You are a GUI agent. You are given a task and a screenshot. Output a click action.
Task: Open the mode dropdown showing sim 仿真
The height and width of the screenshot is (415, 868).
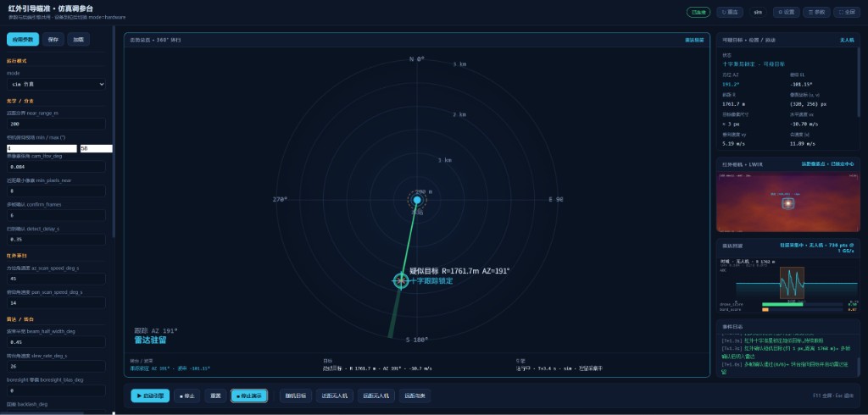pyautogui.click(x=56, y=84)
